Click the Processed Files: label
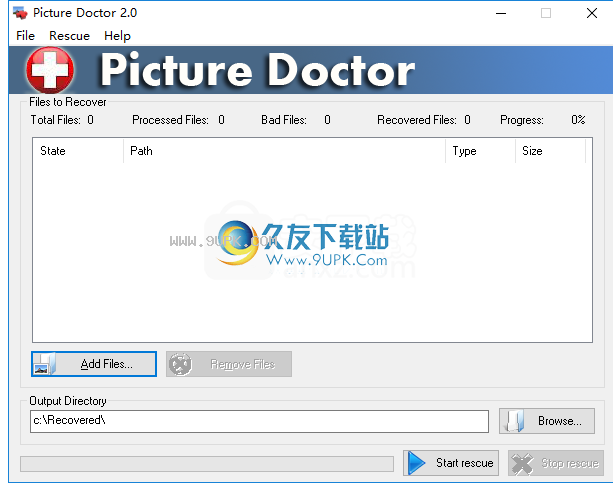Image resolution: width=613 pixels, height=487 pixels. (170, 120)
